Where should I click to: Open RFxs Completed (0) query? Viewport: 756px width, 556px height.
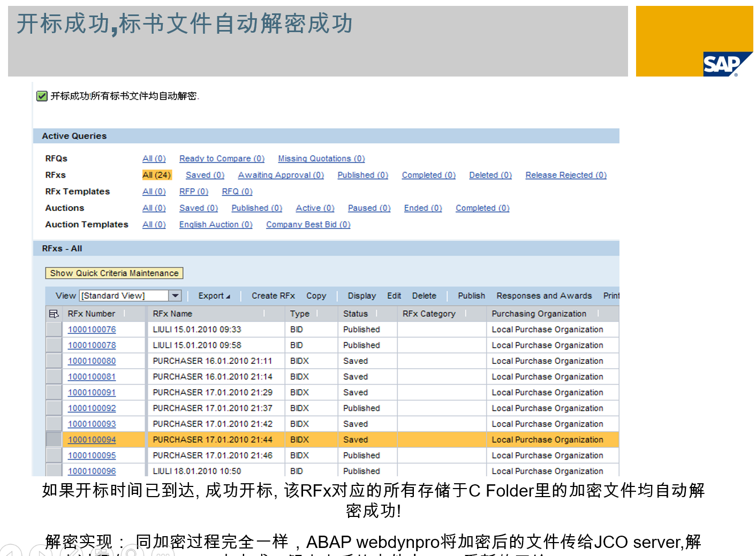429,175
